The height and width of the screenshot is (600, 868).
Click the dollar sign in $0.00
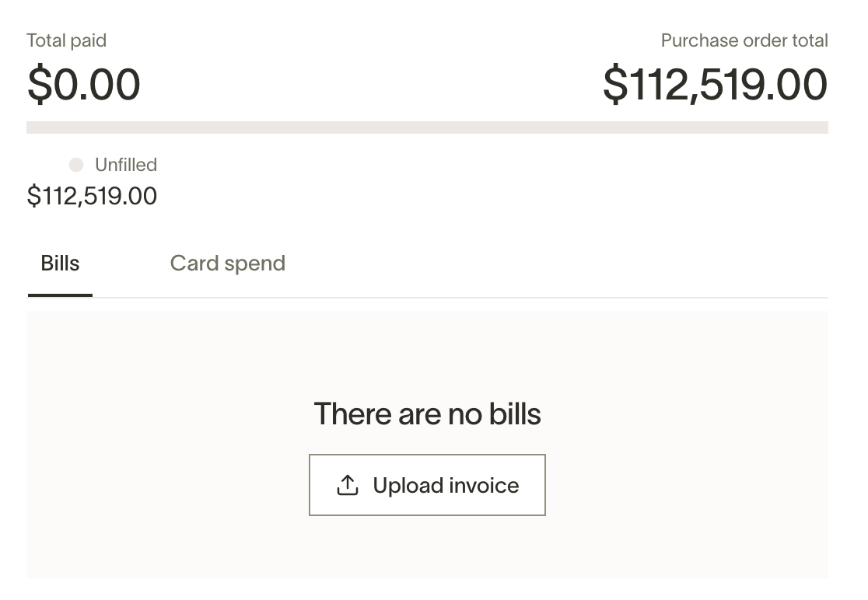pyautogui.click(x=38, y=84)
